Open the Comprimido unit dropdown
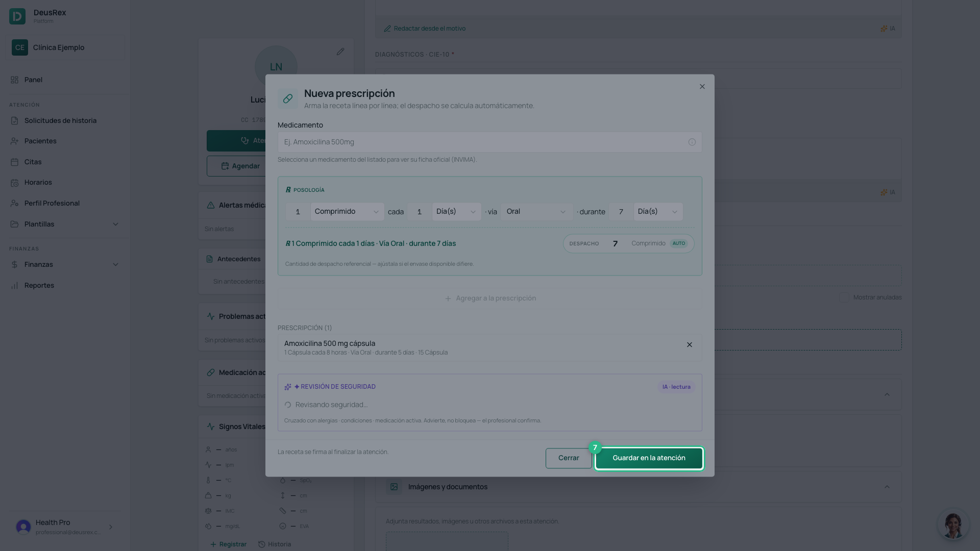The width and height of the screenshot is (980, 551). coord(347,212)
